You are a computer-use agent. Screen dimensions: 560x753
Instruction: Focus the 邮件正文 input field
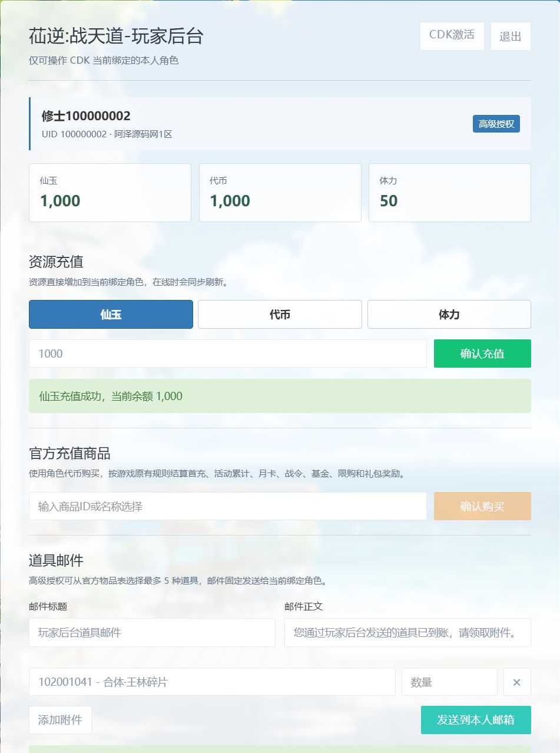tap(407, 632)
